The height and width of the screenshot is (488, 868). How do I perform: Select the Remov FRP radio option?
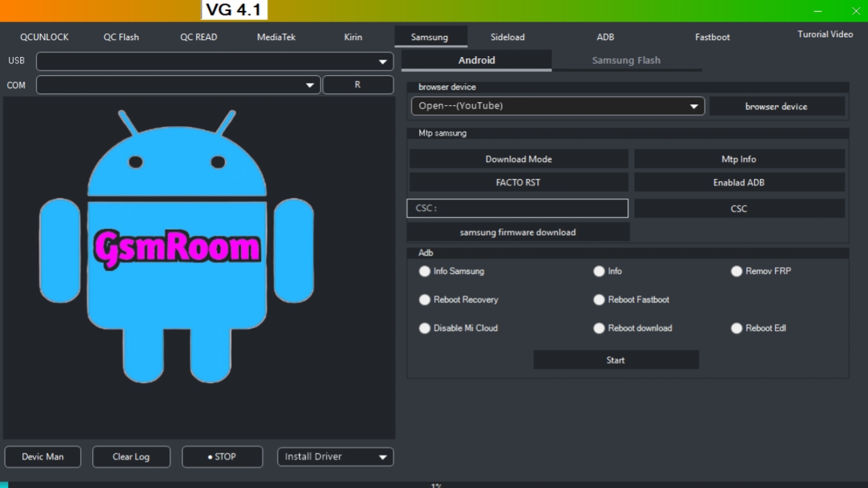(x=737, y=271)
